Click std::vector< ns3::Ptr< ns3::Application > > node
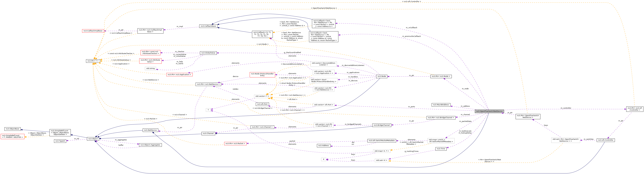 [x=324, y=72]
